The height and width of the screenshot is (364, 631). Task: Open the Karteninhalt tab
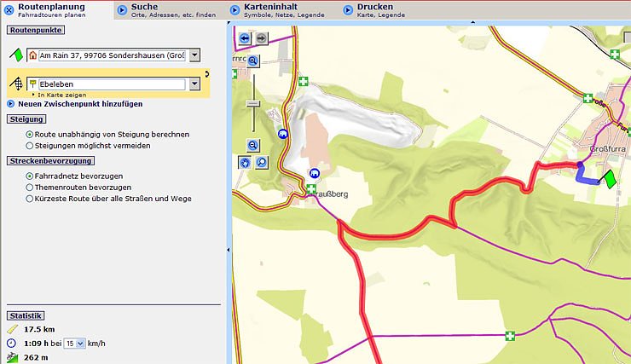[264, 10]
